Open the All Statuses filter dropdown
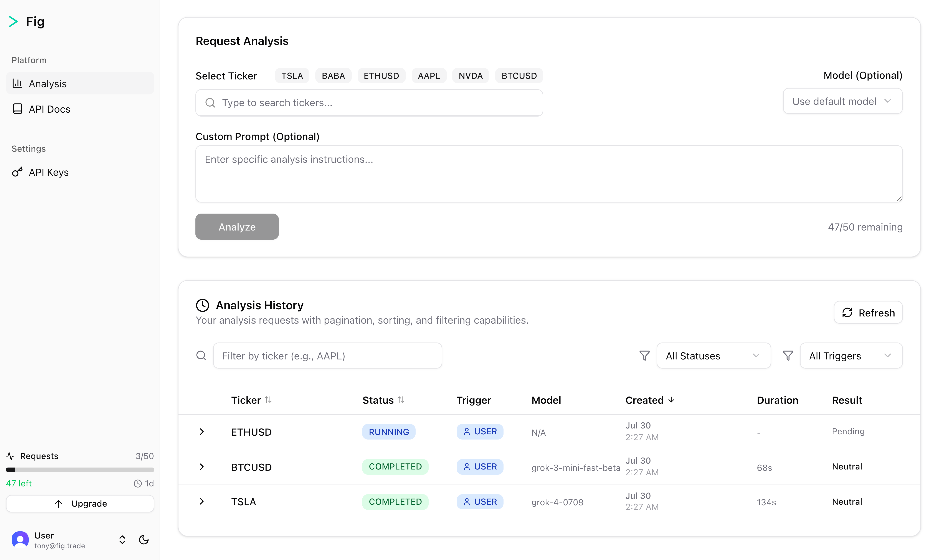938x560 pixels. pos(713,356)
